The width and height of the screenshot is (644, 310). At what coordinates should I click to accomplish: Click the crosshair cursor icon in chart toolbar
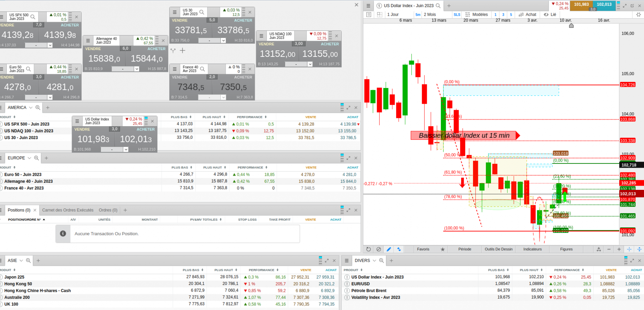[629, 249]
